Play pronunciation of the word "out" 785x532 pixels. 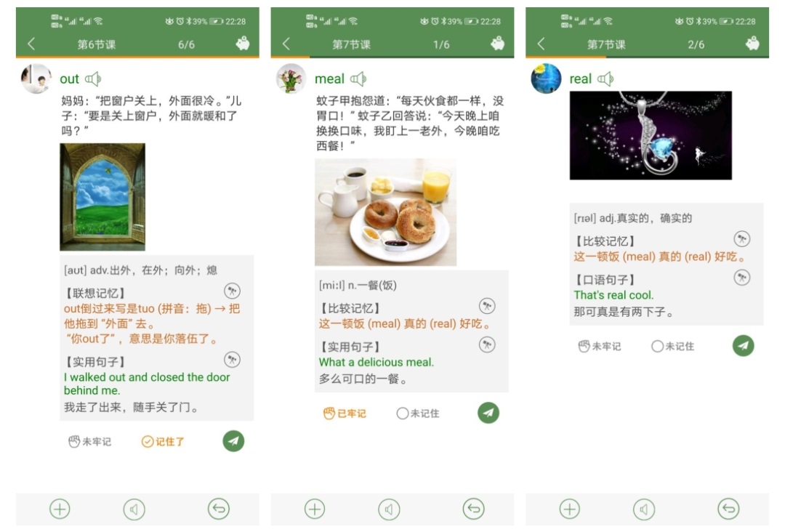[93, 79]
